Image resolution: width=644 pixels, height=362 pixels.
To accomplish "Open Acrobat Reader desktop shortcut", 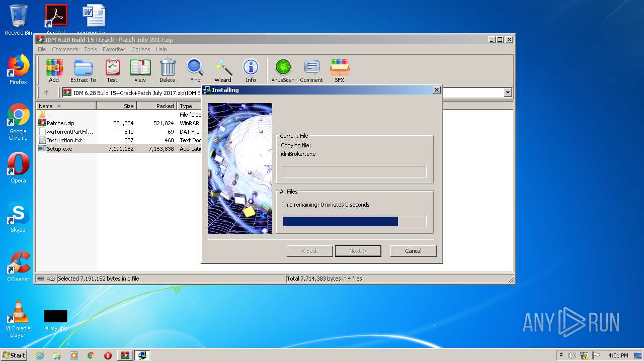I will click(56, 19).
